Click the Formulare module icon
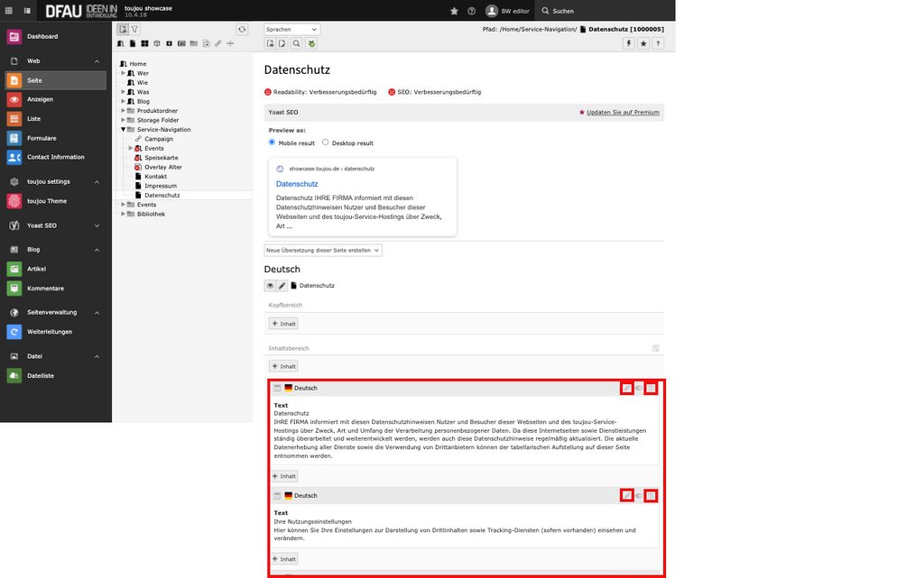The height and width of the screenshot is (578, 924). coord(14,138)
